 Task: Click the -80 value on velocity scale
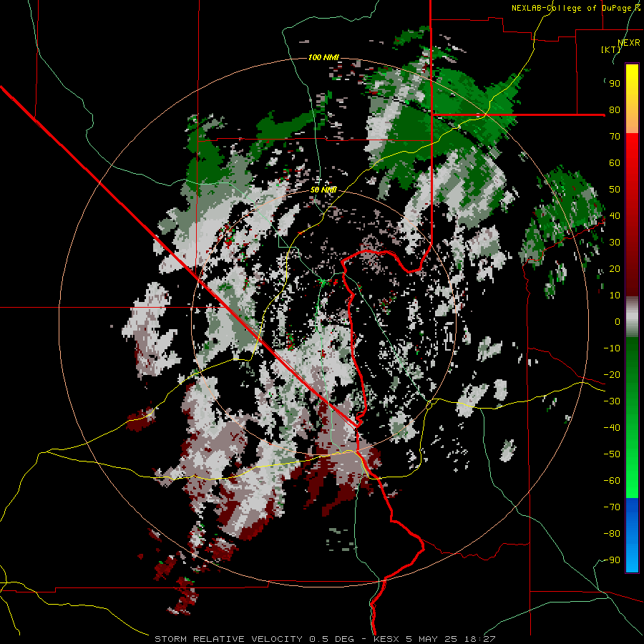point(612,534)
